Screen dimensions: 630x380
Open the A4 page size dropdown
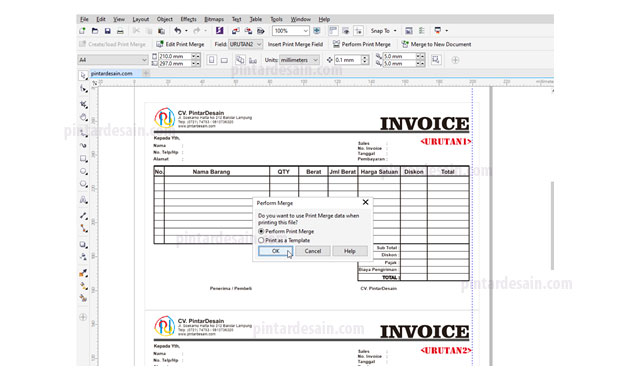click(x=144, y=60)
